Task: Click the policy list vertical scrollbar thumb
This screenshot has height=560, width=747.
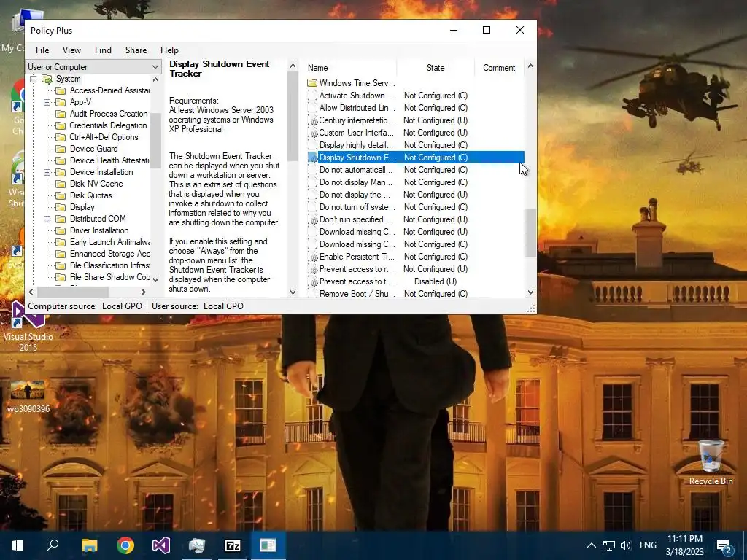Action: 531,233
